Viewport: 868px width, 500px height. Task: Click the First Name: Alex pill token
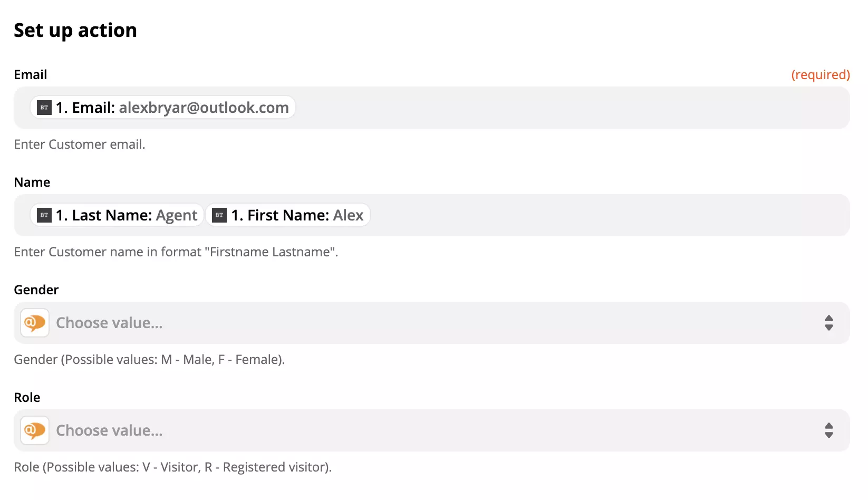pyautogui.click(x=288, y=215)
